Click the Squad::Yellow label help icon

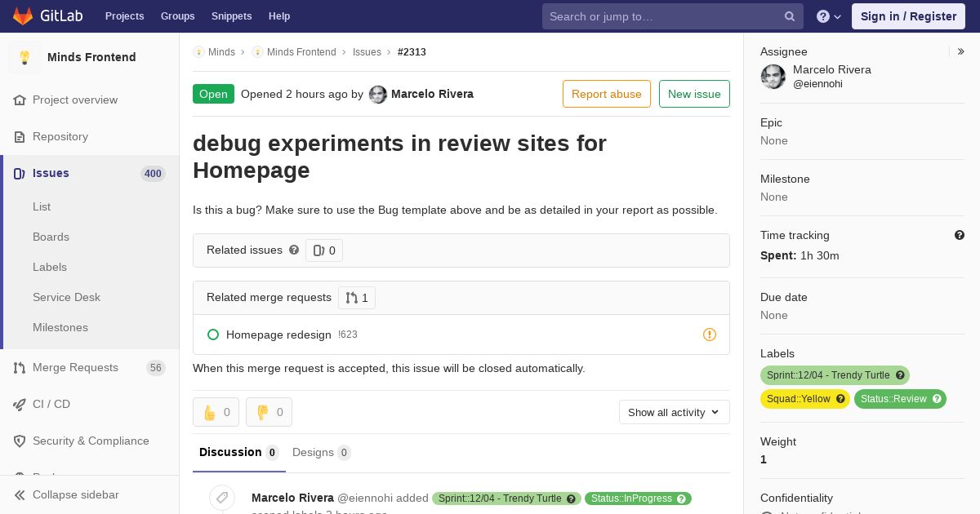(840, 399)
